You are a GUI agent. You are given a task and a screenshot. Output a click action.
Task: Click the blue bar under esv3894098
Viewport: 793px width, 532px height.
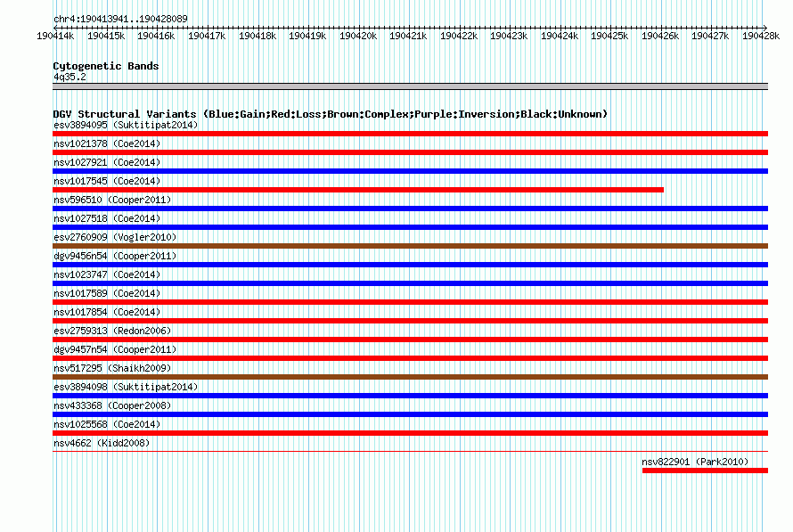coord(410,396)
